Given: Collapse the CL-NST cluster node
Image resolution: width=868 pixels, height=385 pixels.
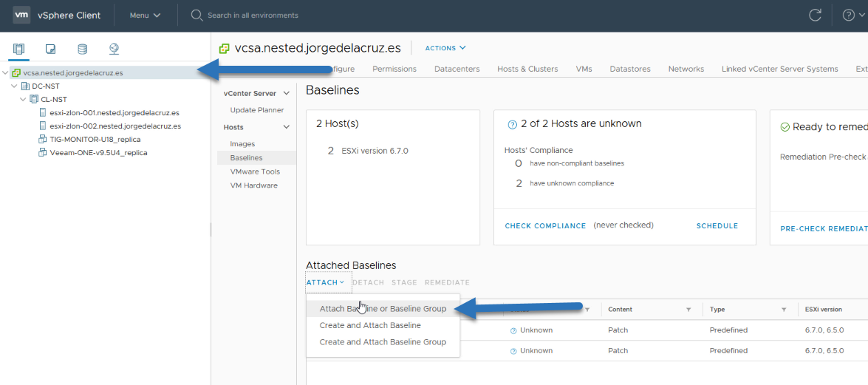Looking at the screenshot, I should [23, 99].
